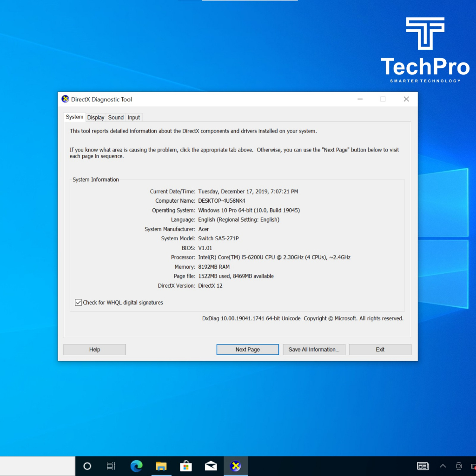The height and width of the screenshot is (476, 476).
Task: Open File Explorer from the taskbar
Action: pyautogui.click(x=161, y=466)
